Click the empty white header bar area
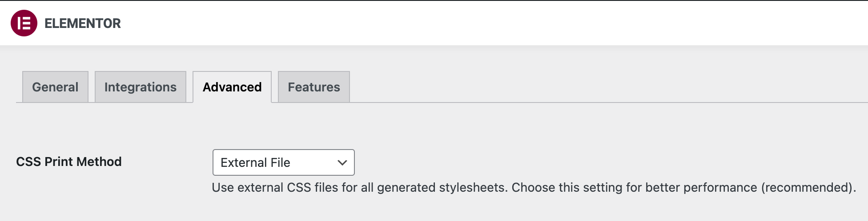 489,23
